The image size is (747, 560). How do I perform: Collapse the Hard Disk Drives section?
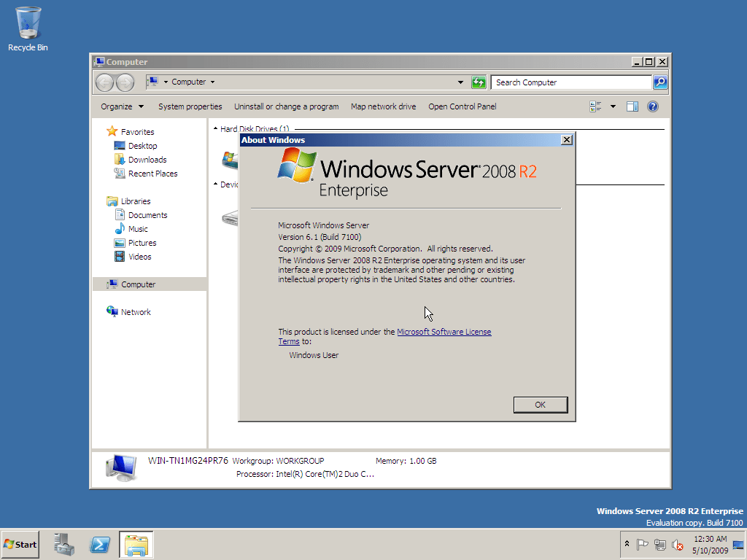(214, 128)
